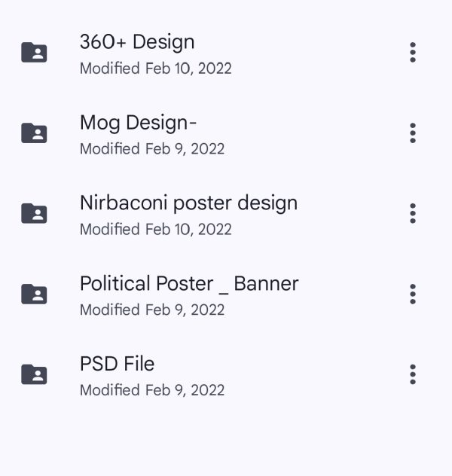Select the Modified Feb 9, 2022 text under Mog Design-
Screen dimensions: 452x476
pos(152,149)
